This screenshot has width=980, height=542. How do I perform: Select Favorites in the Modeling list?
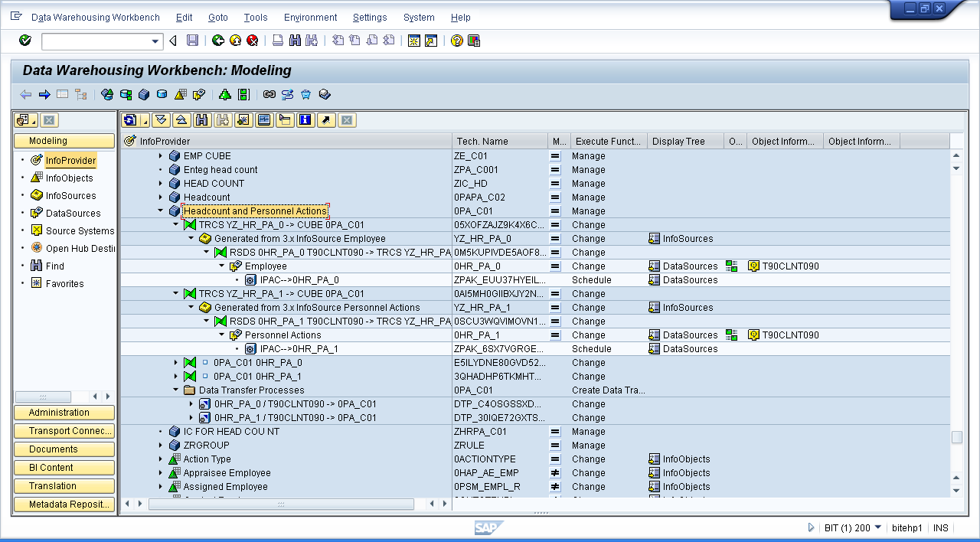click(x=64, y=283)
